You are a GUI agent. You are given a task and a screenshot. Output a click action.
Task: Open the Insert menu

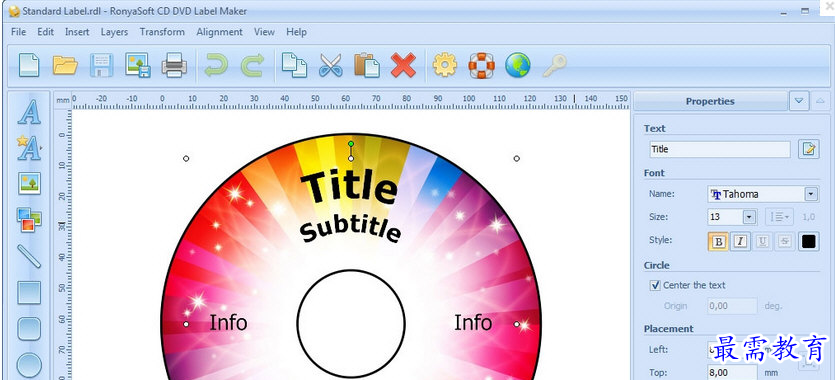77,32
